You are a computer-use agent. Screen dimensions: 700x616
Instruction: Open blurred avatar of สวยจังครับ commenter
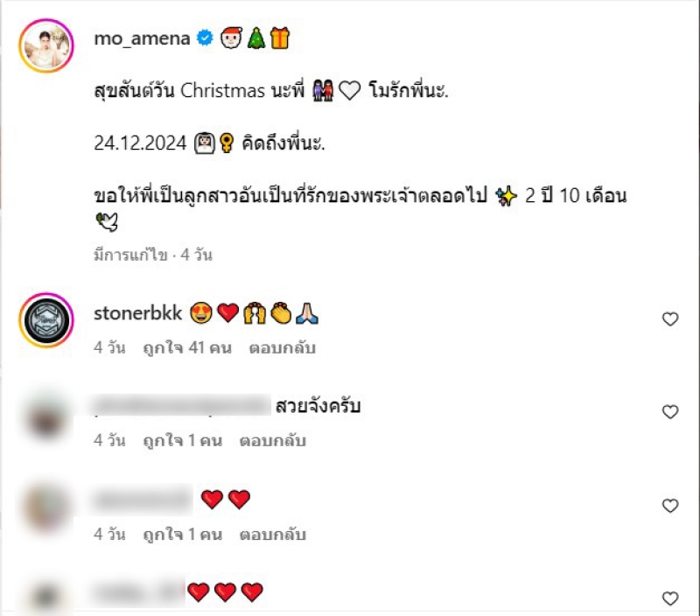46,417
